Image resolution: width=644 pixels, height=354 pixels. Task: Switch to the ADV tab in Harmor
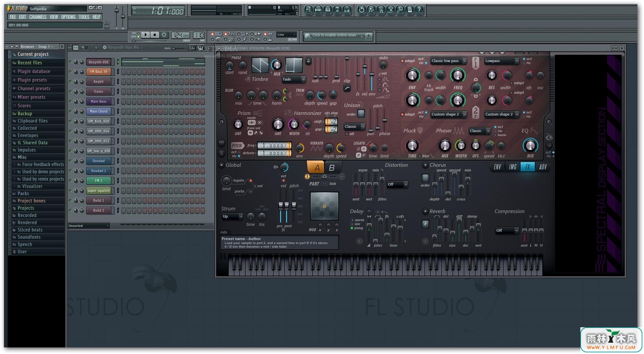pos(543,167)
